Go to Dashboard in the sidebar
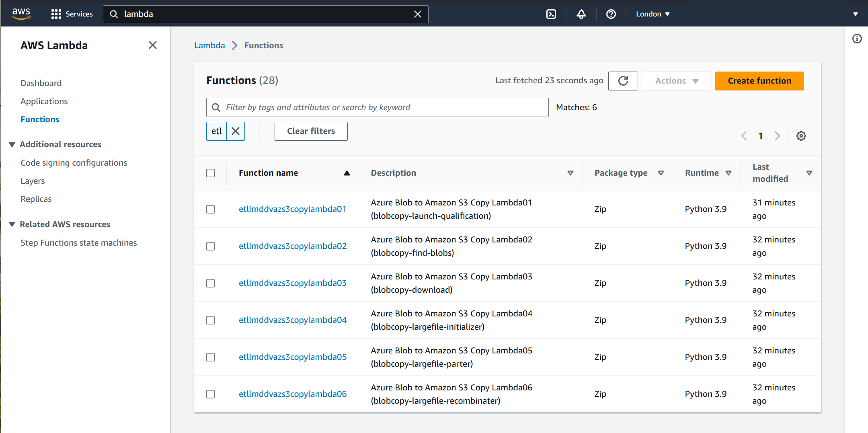Viewport: 868px width, 433px height. (x=41, y=83)
